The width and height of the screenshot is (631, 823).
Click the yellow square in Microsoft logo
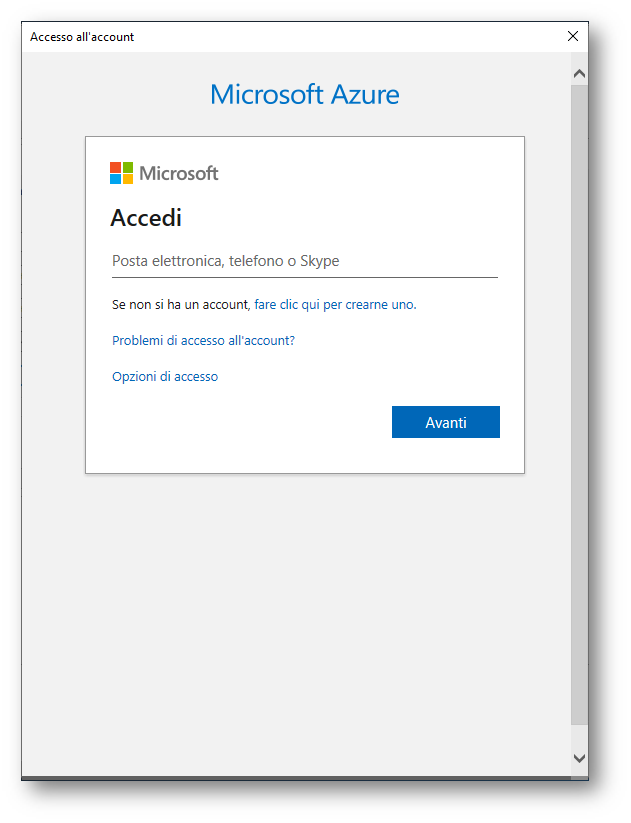point(128,180)
